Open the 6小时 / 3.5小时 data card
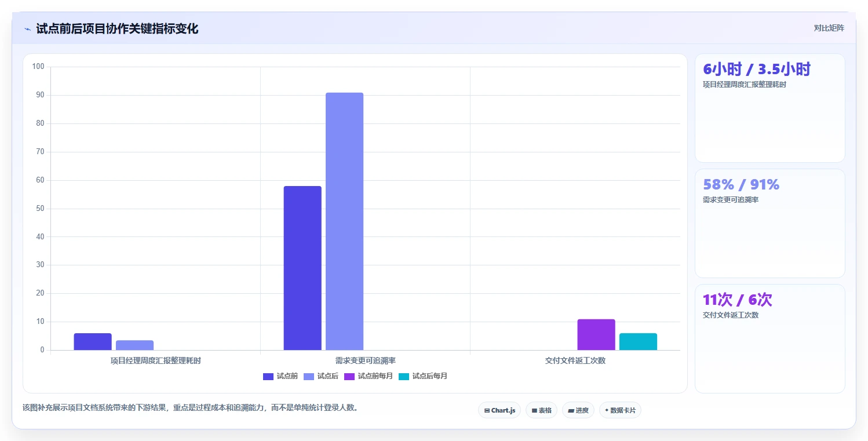868x441 pixels. click(x=770, y=108)
